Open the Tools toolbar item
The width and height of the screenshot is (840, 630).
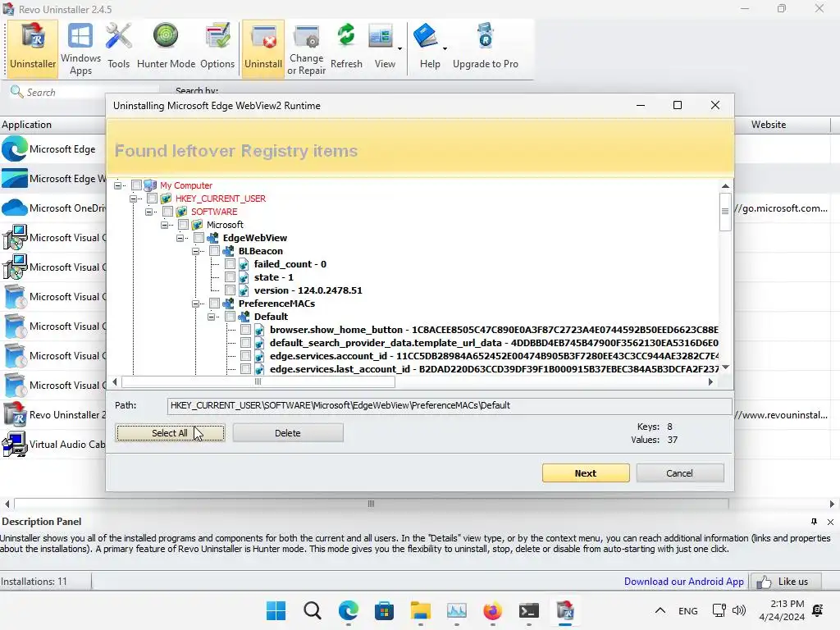coord(118,48)
